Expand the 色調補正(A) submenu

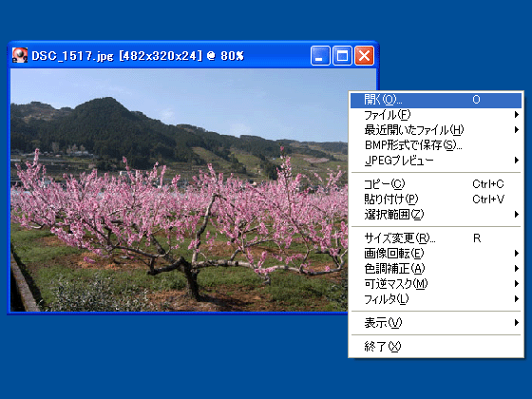coord(436,269)
